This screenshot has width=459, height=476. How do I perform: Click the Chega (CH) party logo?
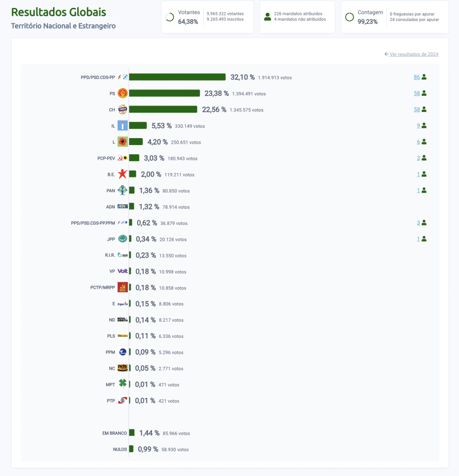[122, 110]
